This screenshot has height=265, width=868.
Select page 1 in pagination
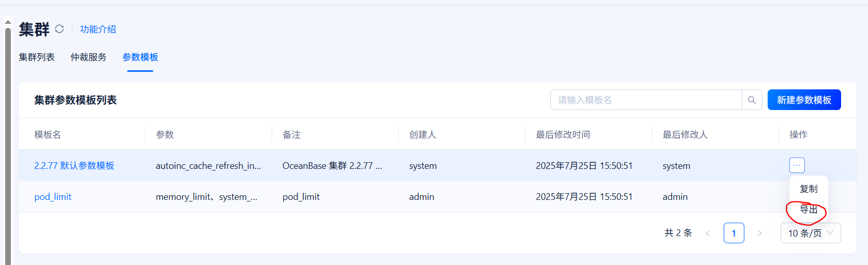[734, 233]
